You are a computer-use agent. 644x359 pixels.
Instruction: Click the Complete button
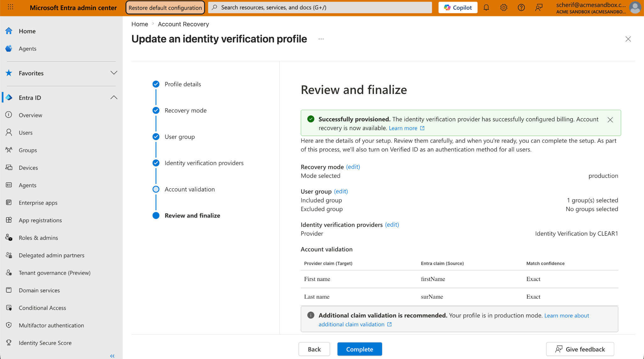(360, 349)
